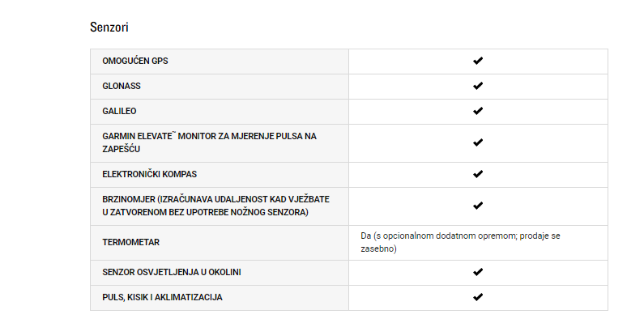Click the GALILEO checkmark icon

(478, 111)
